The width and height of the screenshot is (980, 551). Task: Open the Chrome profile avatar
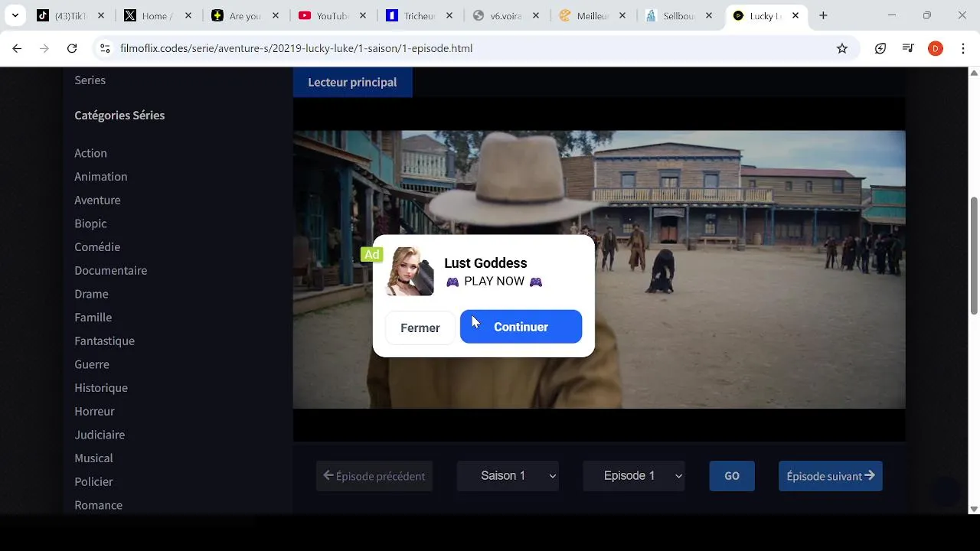tap(935, 48)
